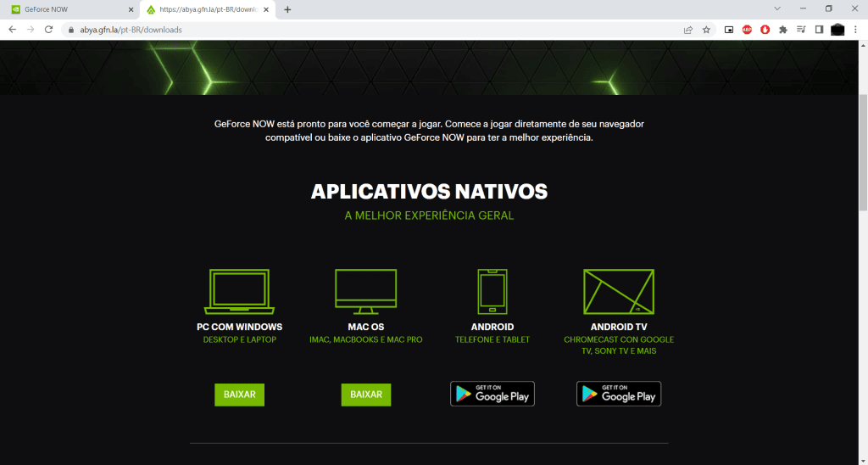Toggle the browser side panel
868x465 pixels.
pyautogui.click(x=820, y=30)
